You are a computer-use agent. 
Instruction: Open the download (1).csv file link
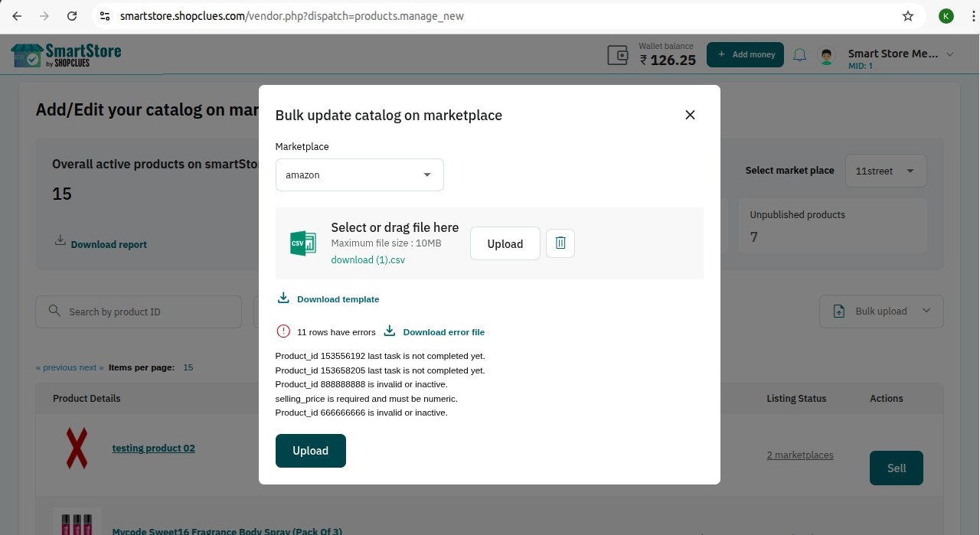(368, 259)
